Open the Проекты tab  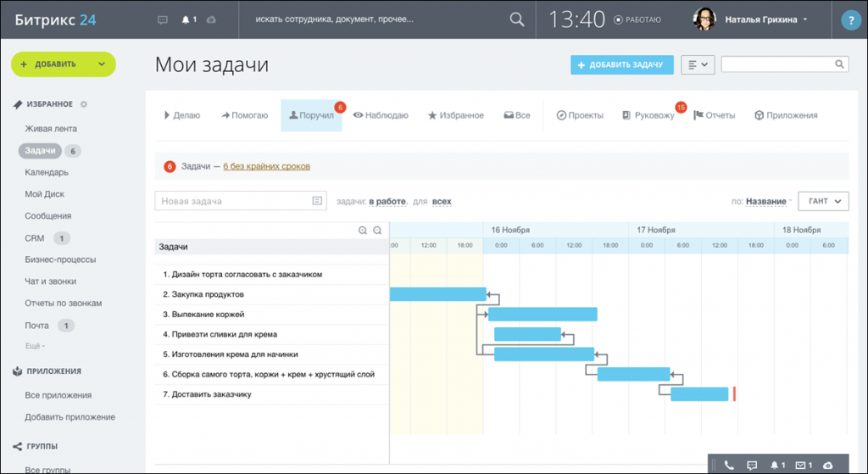point(580,115)
